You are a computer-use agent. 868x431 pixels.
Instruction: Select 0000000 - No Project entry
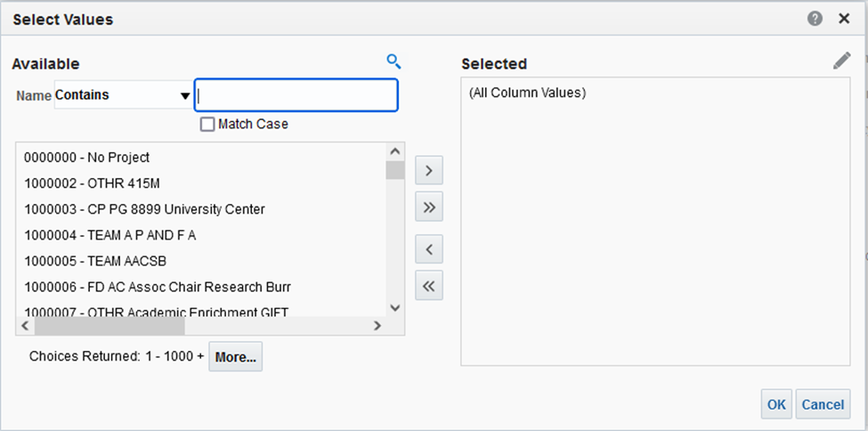tap(86, 158)
